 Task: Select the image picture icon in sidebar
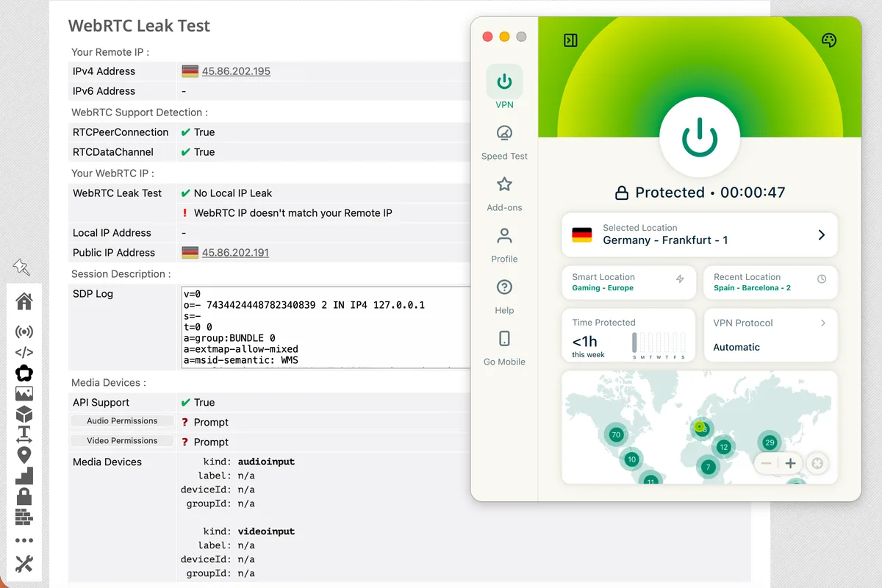click(x=24, y=393)
